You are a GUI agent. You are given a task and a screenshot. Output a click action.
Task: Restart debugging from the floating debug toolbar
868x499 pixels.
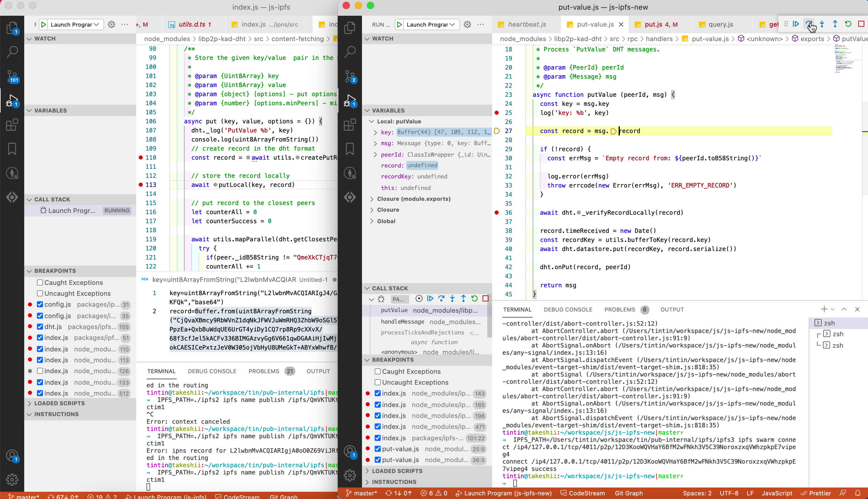tap(848, 24)
